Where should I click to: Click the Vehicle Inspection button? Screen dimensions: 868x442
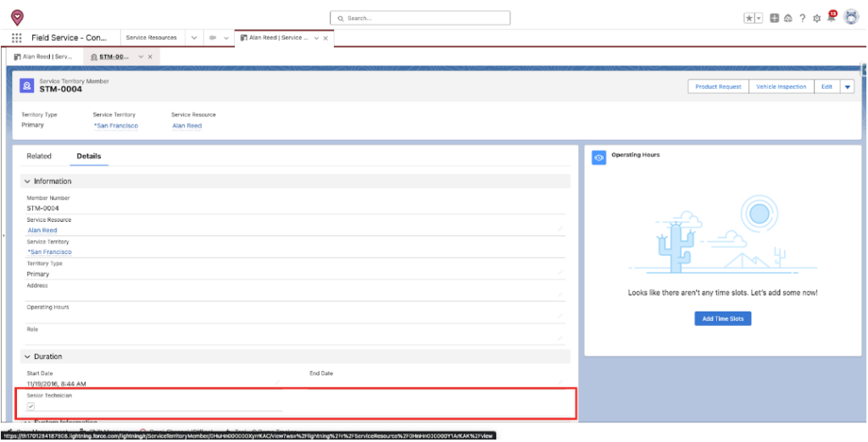coord(781,87)
